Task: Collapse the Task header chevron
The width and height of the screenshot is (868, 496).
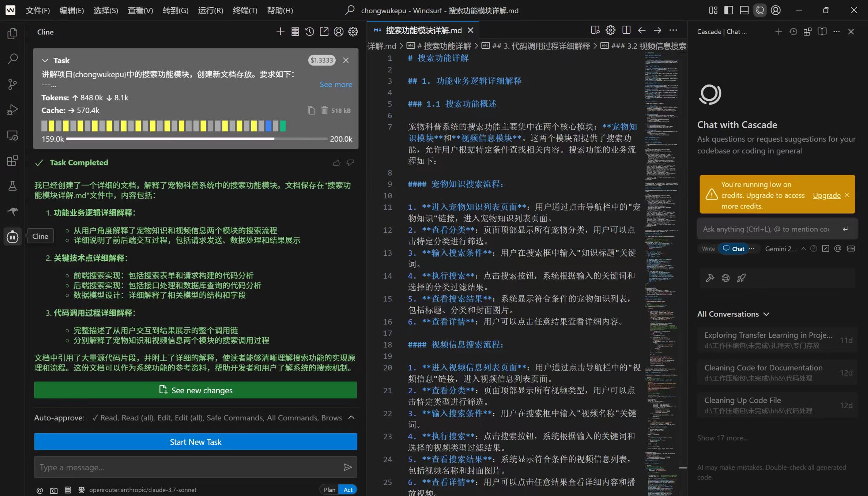Action: point(45,60)
